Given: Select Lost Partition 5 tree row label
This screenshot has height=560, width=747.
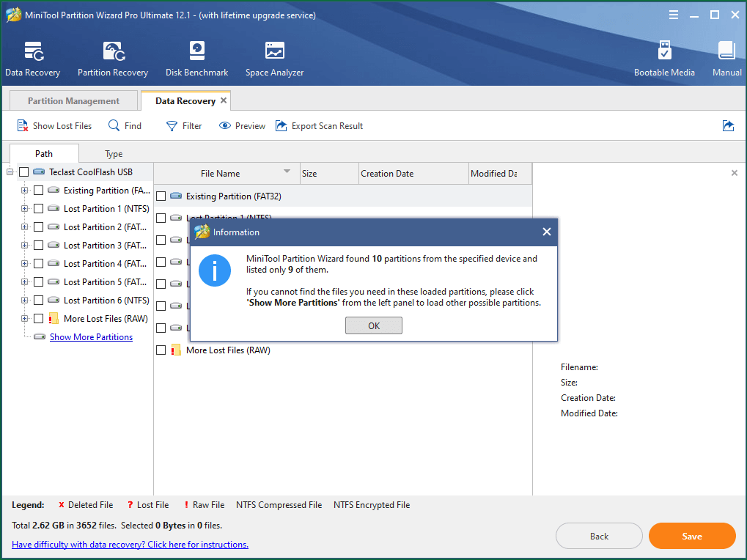Looking at the screenshot, I should pyautogui.click(x=105, y=282).
